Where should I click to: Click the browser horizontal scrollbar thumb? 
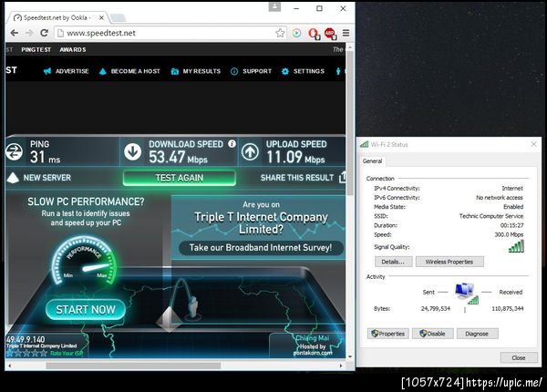pos(133,366)
